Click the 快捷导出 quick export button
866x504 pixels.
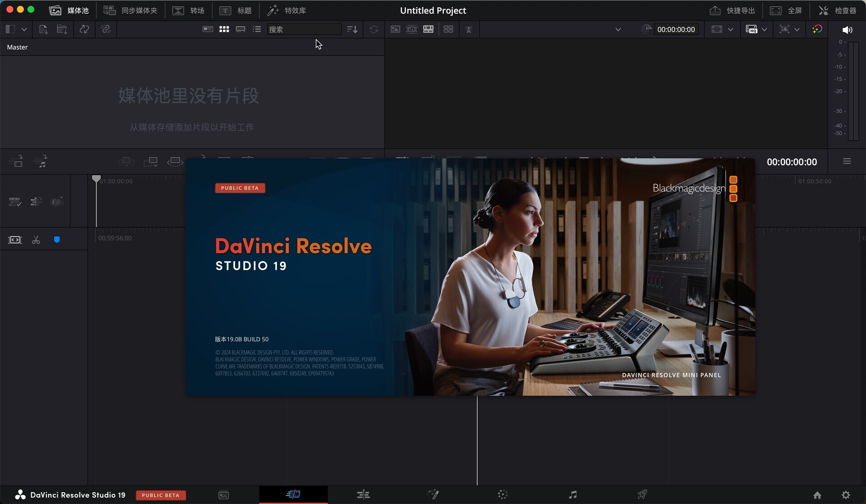[x=732, y=10]
